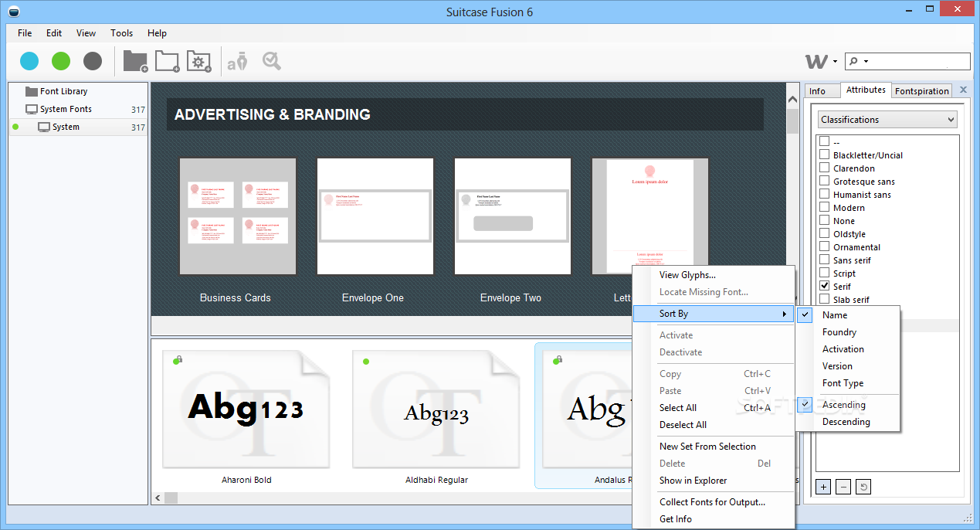Click the up arrow of templates scrollbar
Viewport: 980px width, 530px height.
click(793, 99)
